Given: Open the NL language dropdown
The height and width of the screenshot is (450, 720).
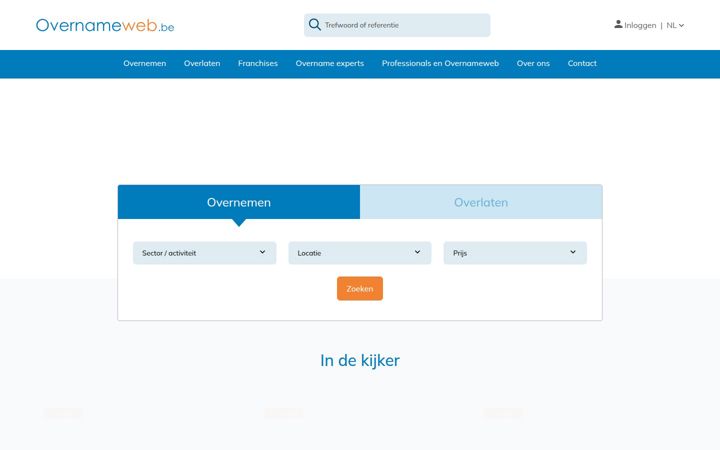Looking at the screenshot, I should [675, 25].
